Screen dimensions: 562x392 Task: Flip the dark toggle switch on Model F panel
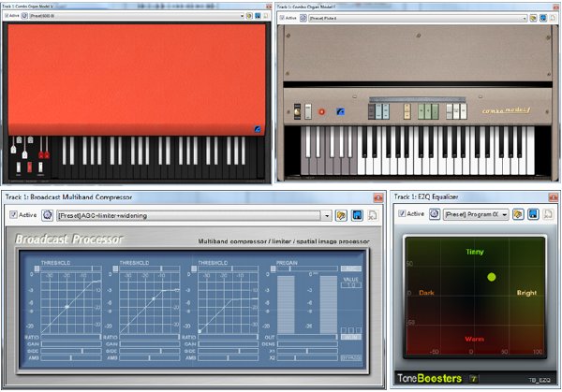point(297,111)
